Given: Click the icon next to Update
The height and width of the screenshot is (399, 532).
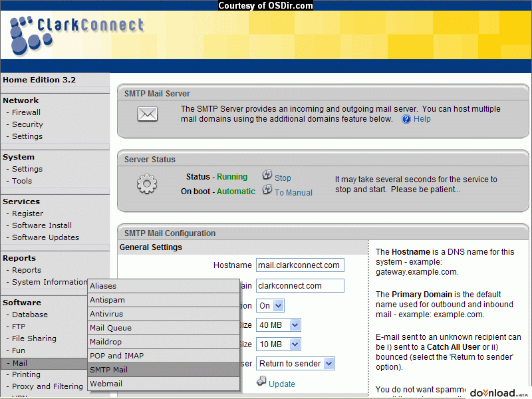Looking at the screenshot, I should (x=261, y=381).
